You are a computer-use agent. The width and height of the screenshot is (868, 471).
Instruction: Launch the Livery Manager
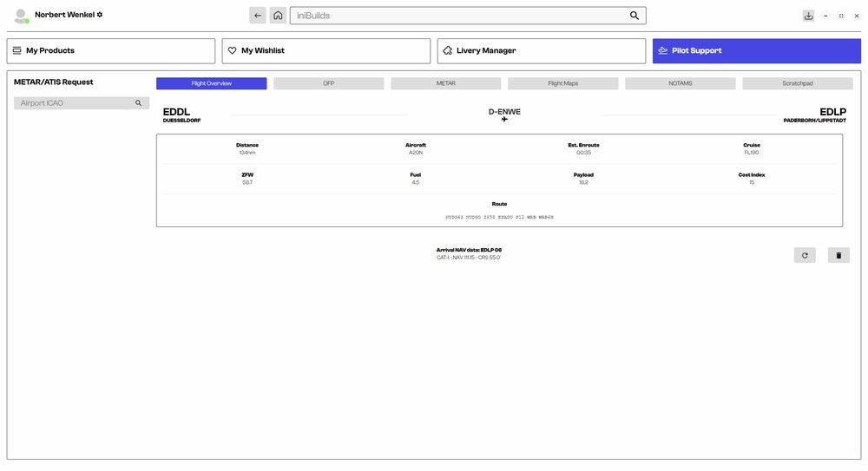(x=542, y=51)
